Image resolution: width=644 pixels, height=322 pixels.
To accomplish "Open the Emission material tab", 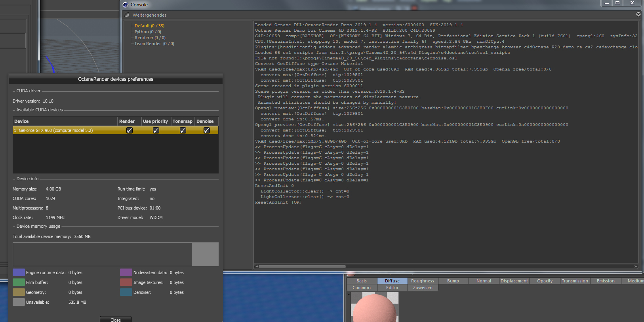I will (x=606, y=281).
